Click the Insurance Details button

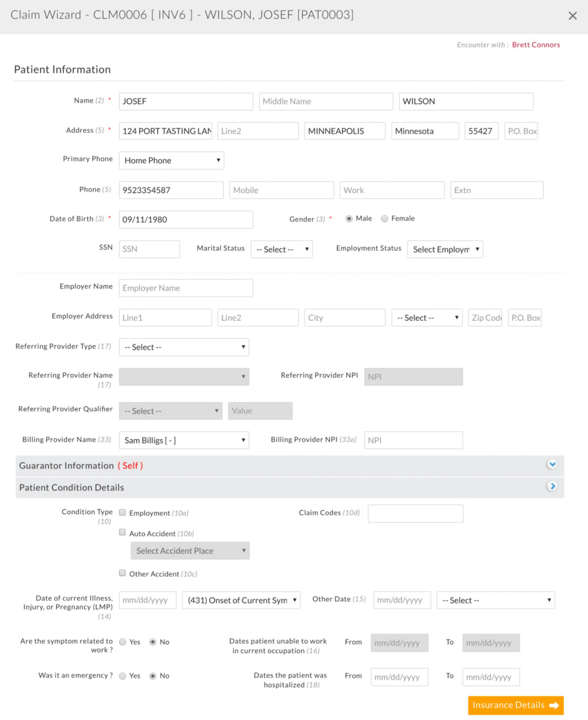pyautogui.click(x=515, y=705)
